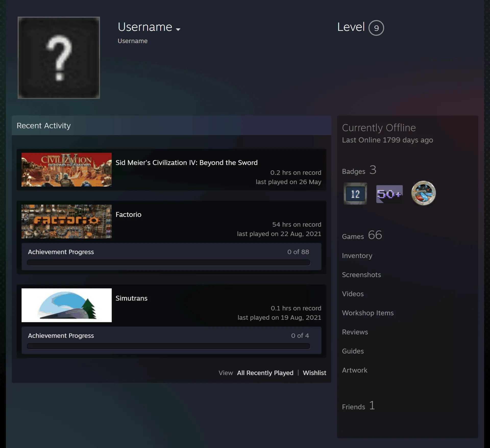Open the Level 9 circle badge
This screenshot has width=490, height=448.
(x=376, y=28)
